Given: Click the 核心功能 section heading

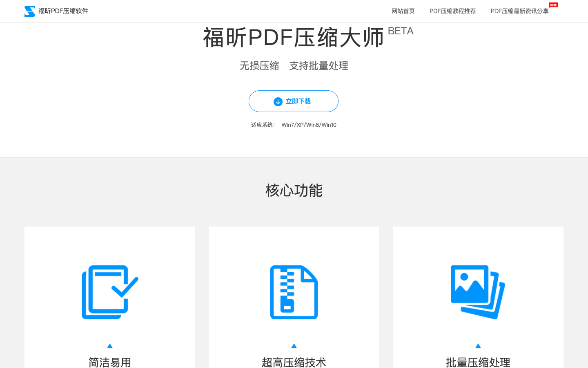Looking at the screenshot, I should 294,191.
